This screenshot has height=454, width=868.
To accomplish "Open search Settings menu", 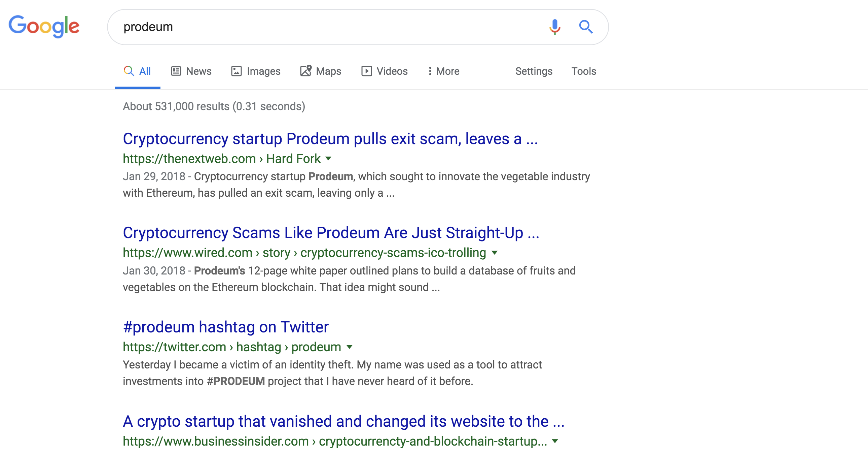I will pyautogui.click(x=534, y=71).
